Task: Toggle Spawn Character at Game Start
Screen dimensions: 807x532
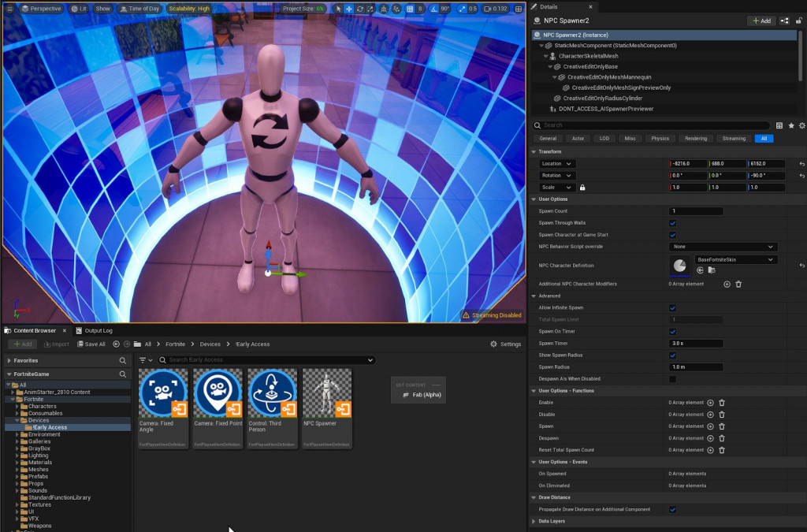Action: point(673,235)
